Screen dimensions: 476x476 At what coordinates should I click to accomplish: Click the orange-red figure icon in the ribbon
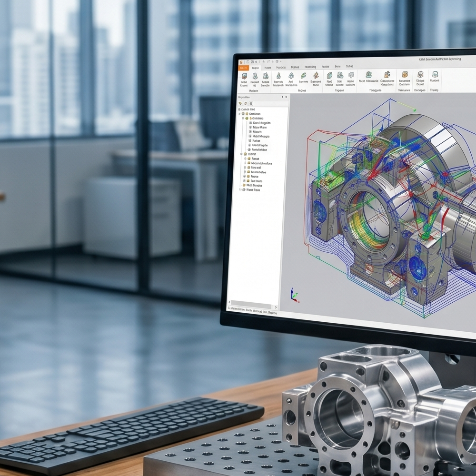coord(316,75)
